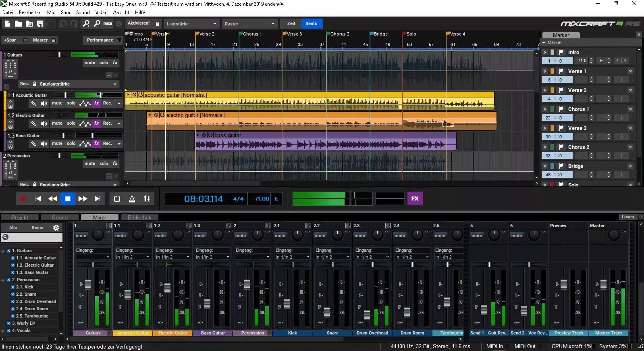Open fx for Bass Guitar track
The height and width of the screenshot is (351, 644).
point(97,143)
